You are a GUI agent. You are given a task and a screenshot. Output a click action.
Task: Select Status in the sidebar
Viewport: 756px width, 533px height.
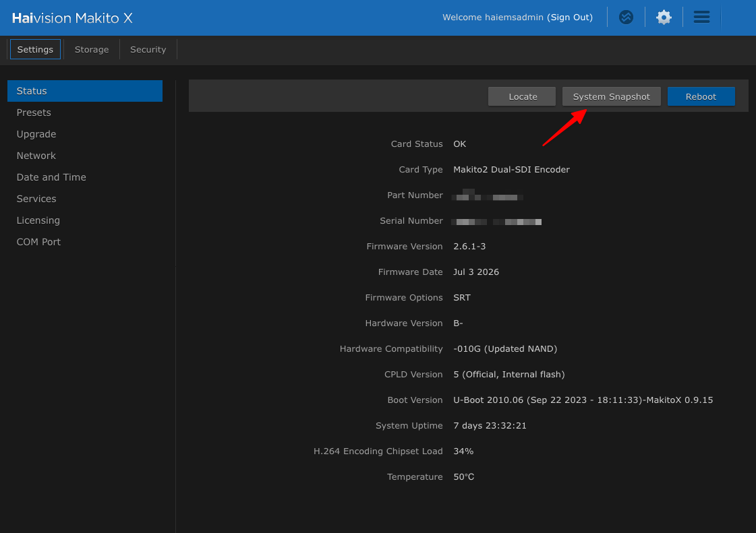point(85,91)
